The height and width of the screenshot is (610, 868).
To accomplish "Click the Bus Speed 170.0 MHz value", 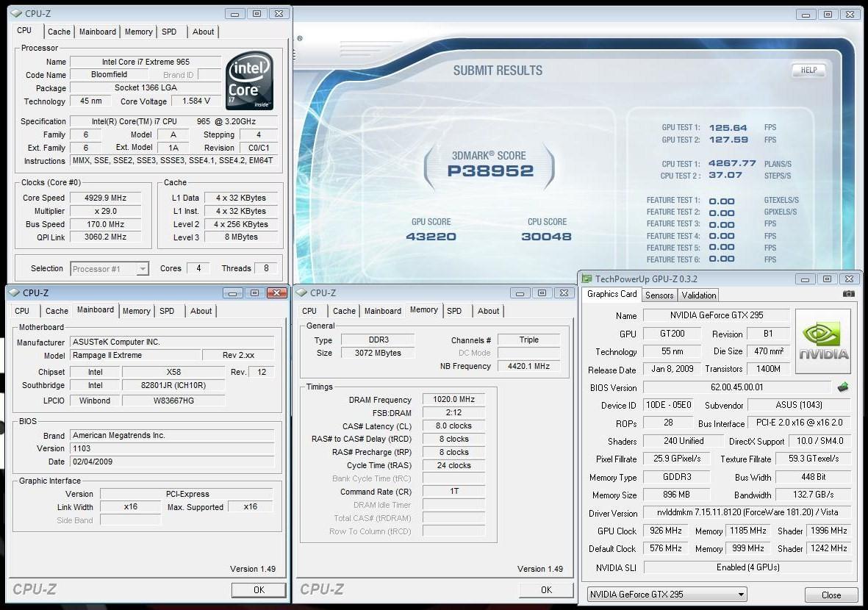I will pos(105,224).
